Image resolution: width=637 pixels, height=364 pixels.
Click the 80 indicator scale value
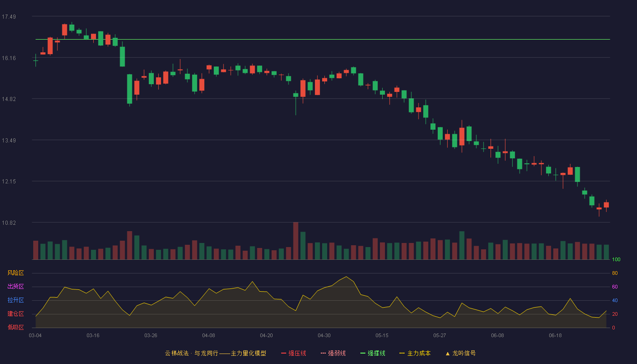[x=615, y=273]
